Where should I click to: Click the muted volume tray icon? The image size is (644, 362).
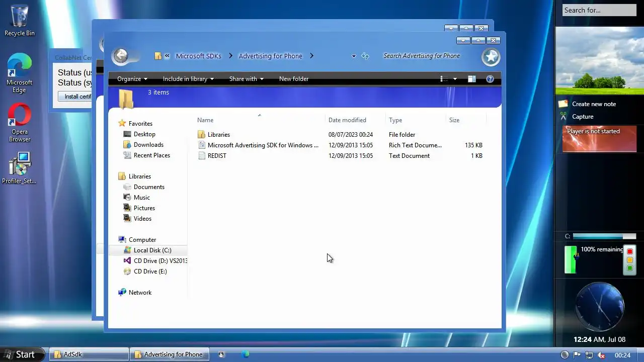pyautogui.click(x=601, y=355)
